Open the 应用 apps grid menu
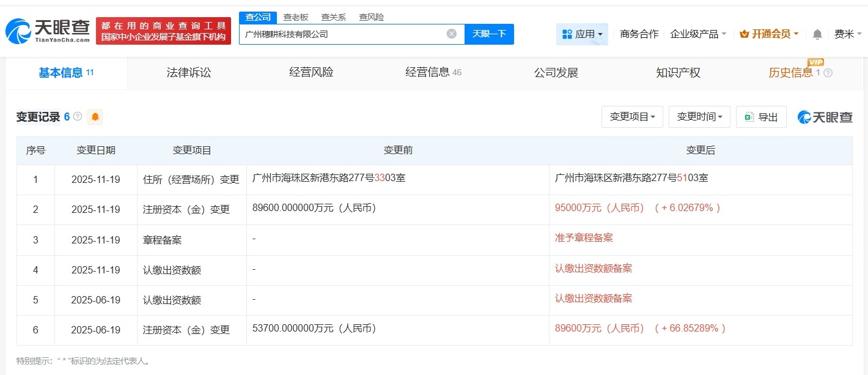868x375 pixels. click(x=581, y=34)
